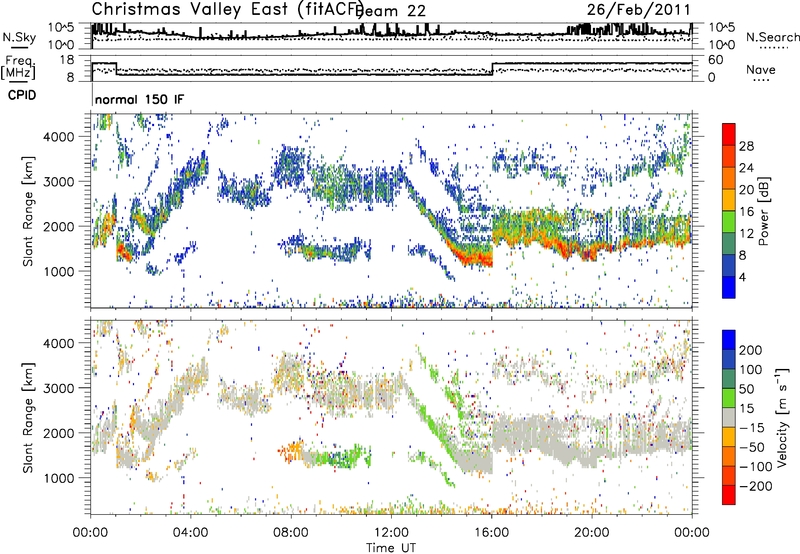Click the '18' tick on the frequency axis
This screenshot has width=800, height=554.
pos(66,60)
